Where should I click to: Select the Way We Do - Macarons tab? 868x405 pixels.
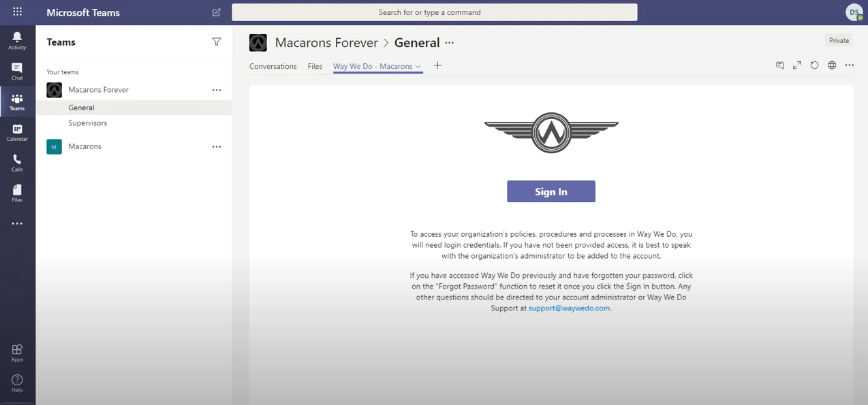(373, 66)
